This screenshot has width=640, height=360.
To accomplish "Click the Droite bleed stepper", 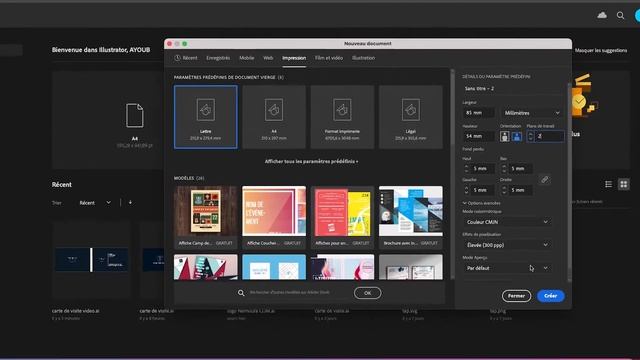I will (504, 190).
